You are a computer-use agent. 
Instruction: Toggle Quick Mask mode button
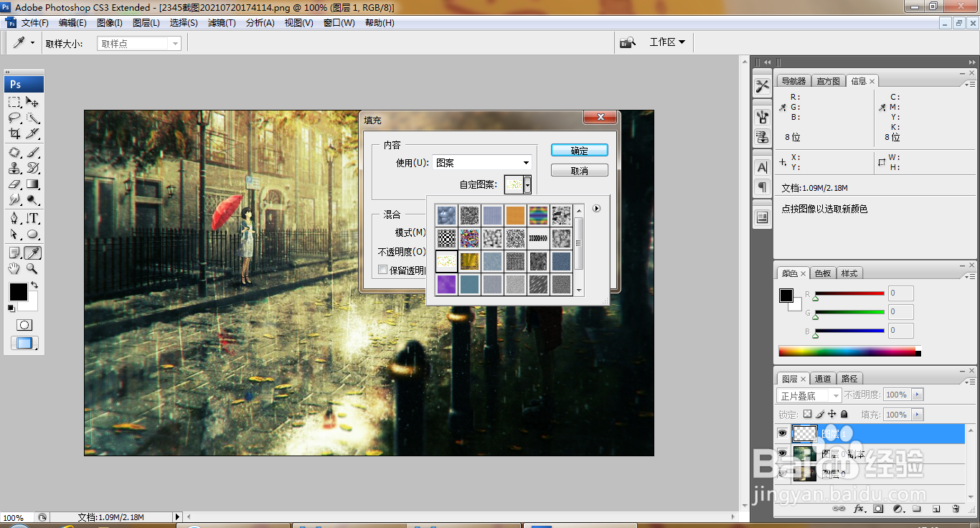(24, 325)
